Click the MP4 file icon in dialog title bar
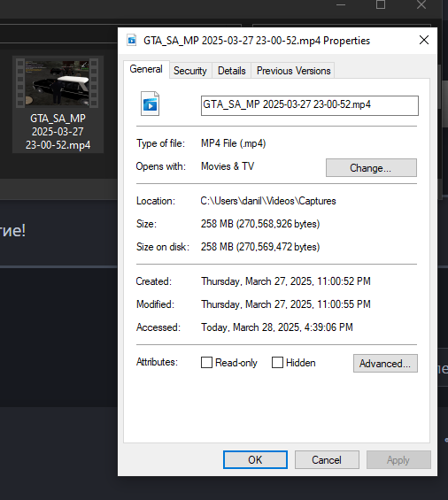 (131, 41)
